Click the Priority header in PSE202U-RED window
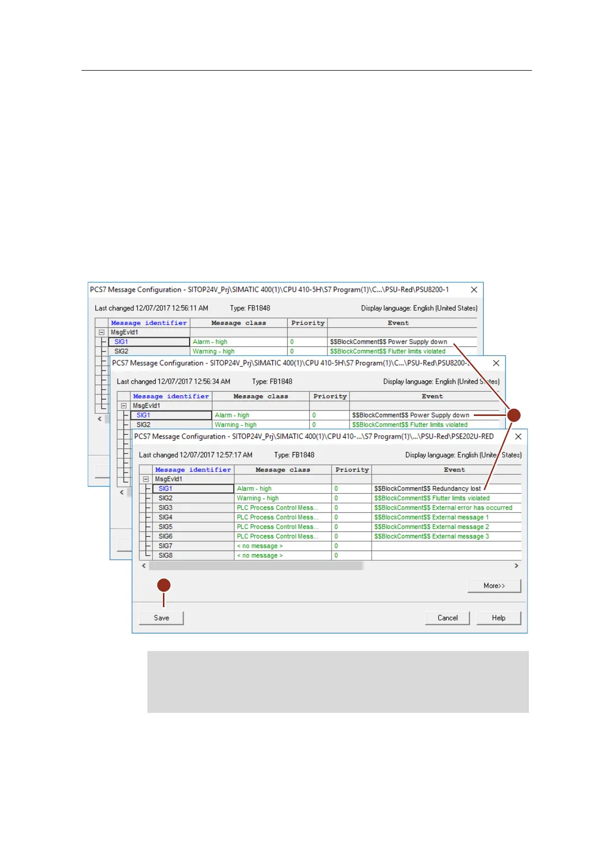This screenshot has height=868, width=614. 352,470
